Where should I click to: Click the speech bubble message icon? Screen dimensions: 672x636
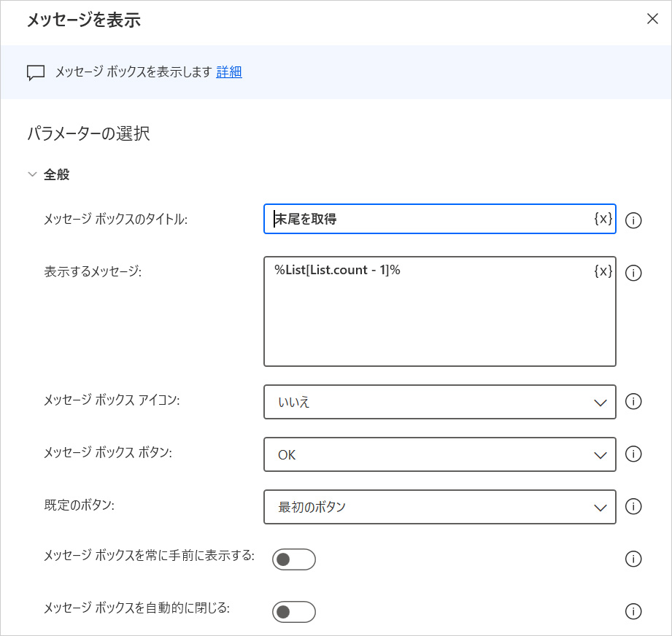click(36, 72)
